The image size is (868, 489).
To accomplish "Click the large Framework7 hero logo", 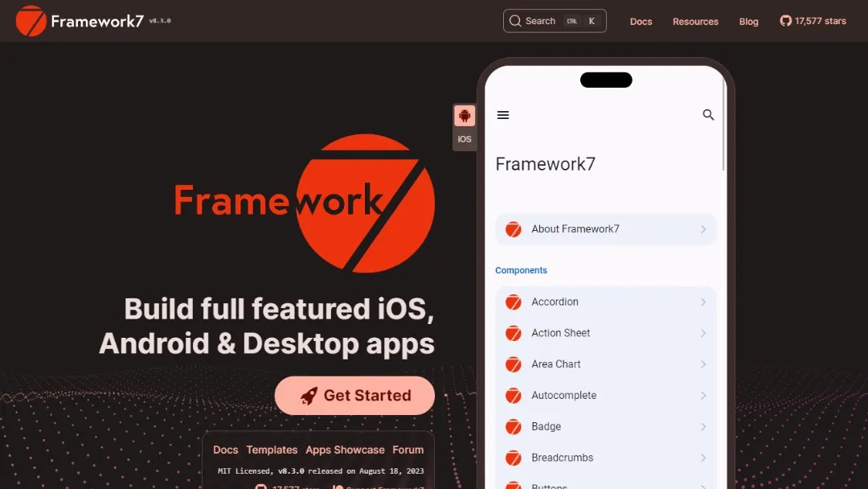I will [x=305, y=203].
